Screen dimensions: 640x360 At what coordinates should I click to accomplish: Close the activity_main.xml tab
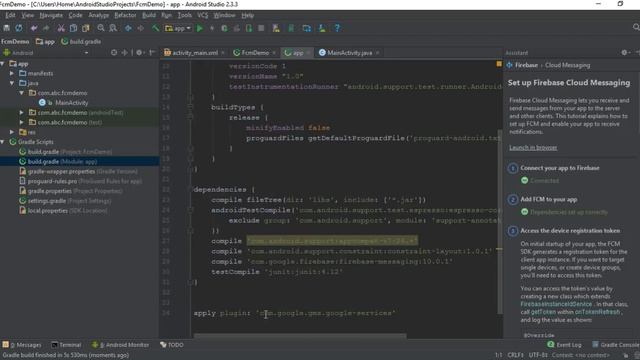(223, 53)
